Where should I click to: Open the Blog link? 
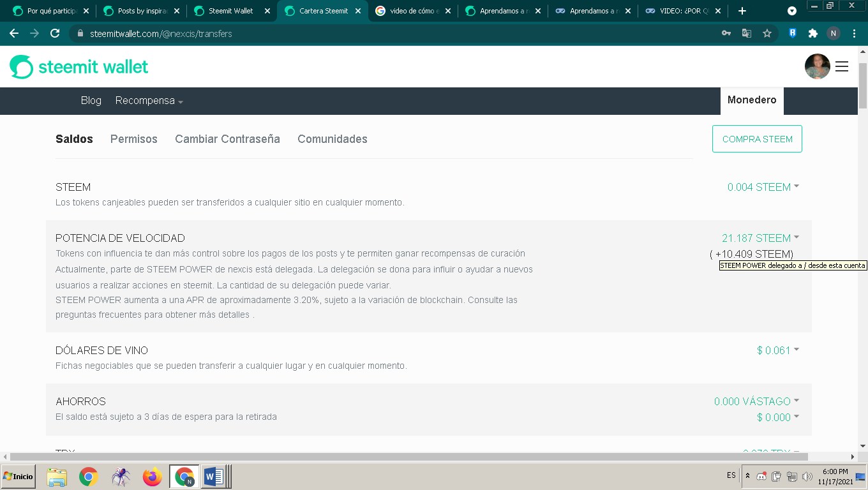click(91, 101)
